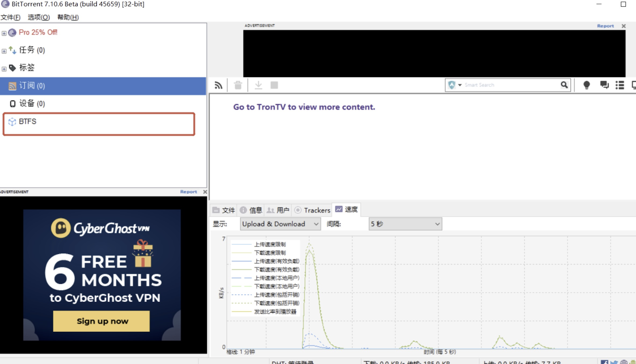This screenshot has width=636, height=364.
Task: Close the sidebar advertisement
Action: 205,192
